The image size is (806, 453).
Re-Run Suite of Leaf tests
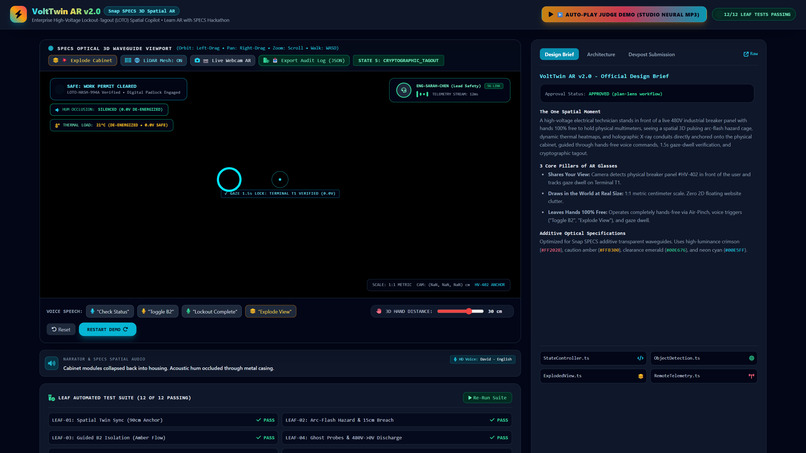coord(487,397)
